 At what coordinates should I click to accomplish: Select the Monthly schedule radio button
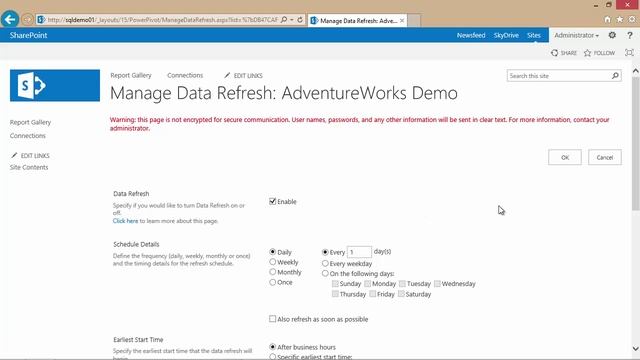[273, 272]
